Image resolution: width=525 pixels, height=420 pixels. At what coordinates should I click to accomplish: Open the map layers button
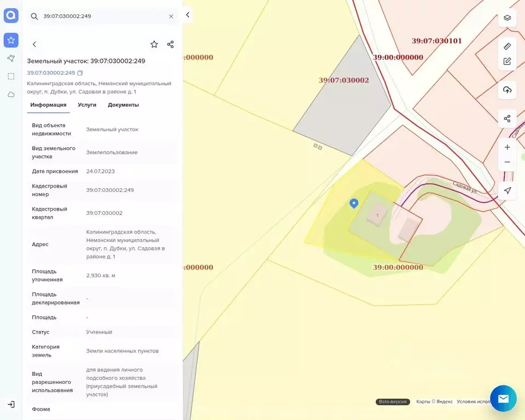[x=507, y=17]
